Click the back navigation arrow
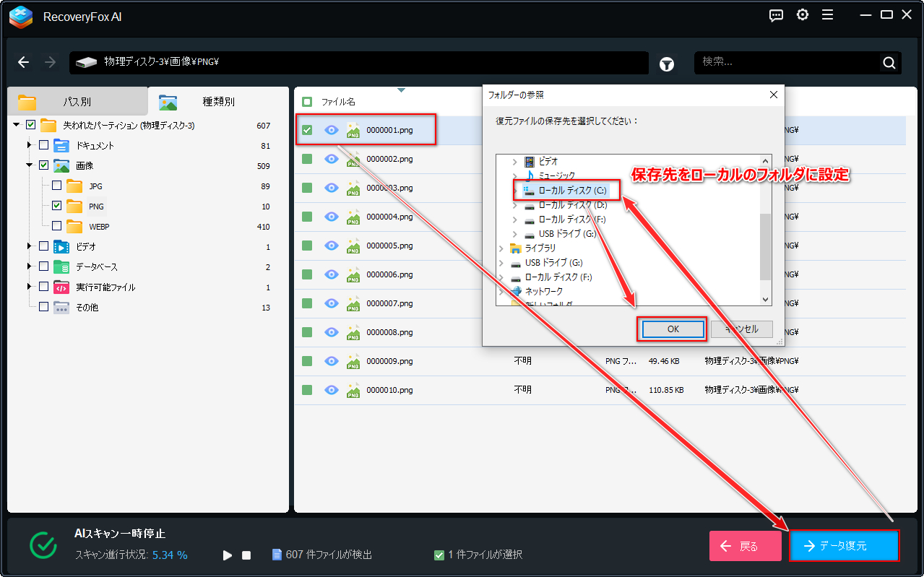 (x=23, y=62)
